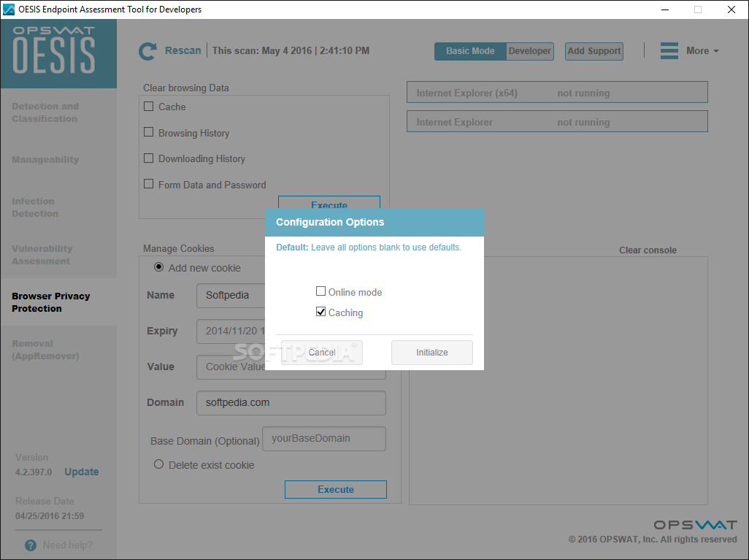Tick the Cache checkbox
This screenshot has height=560, width=749.
click(148, 106)
